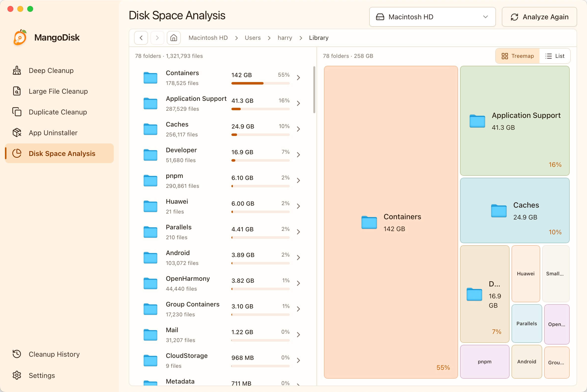Image resolution: width=587 pixels, height=392 pixels.
Task: Click the Developer folder icon in list
Action: [150, 155]
